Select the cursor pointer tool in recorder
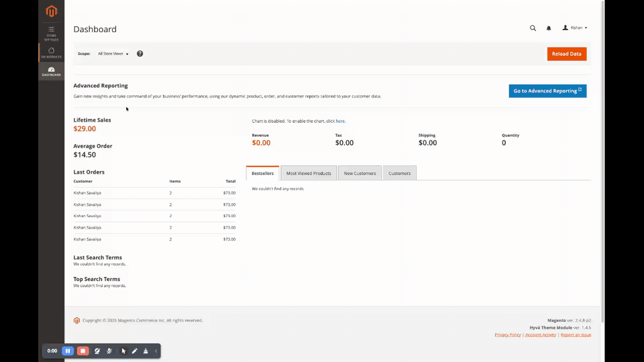Image resolution: width=644 pixels, height=362 pixels. 123,351
